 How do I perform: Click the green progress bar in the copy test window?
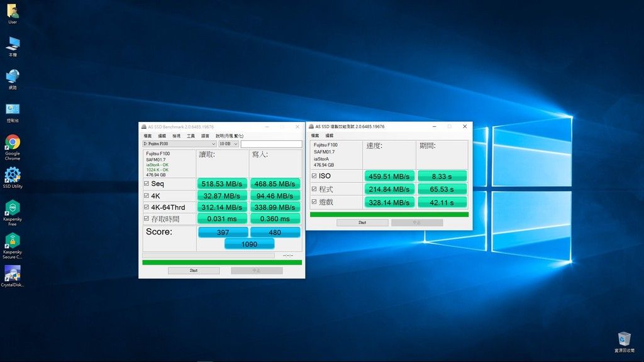pos(389,214)
